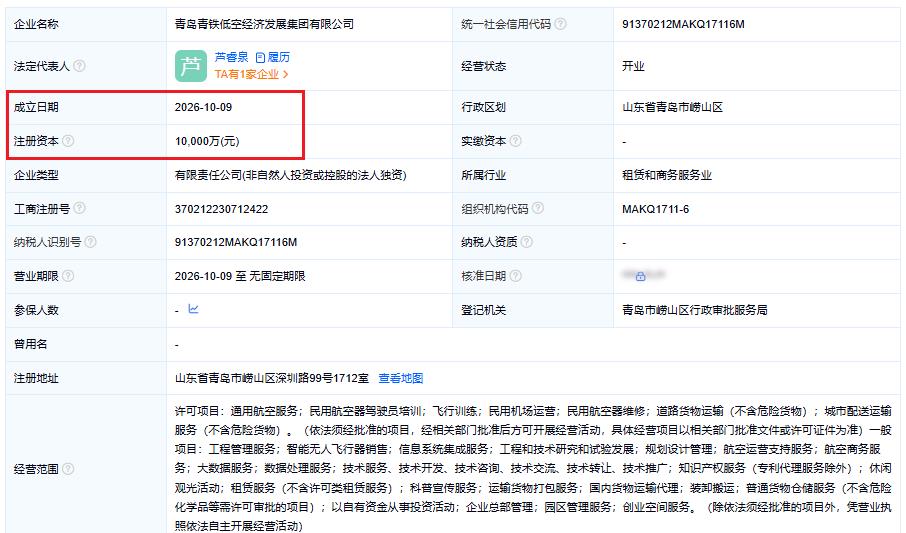
Task: Click the 行政区划 label
Action: [483, 108]
